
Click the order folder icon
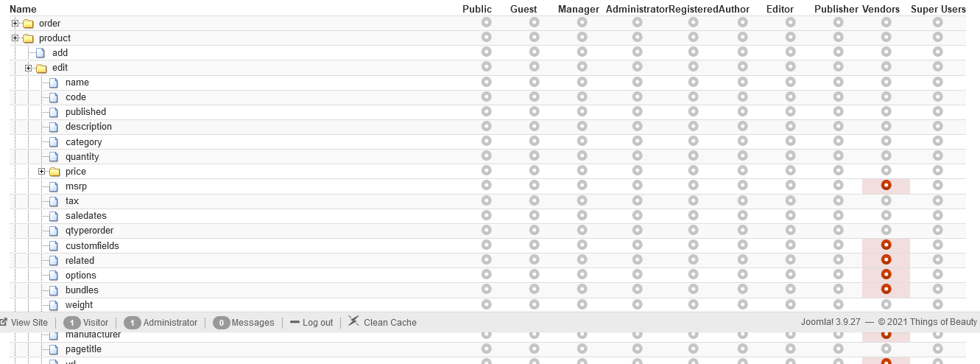(28, 24)
